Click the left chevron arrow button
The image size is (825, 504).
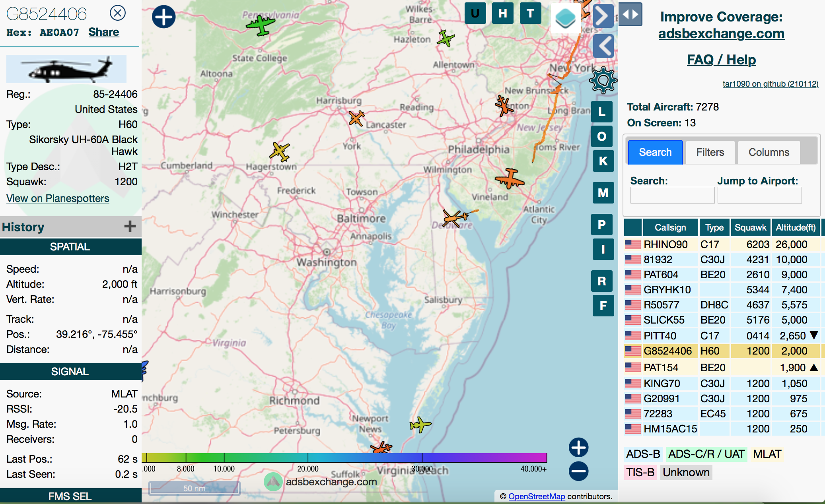(603, 46)
